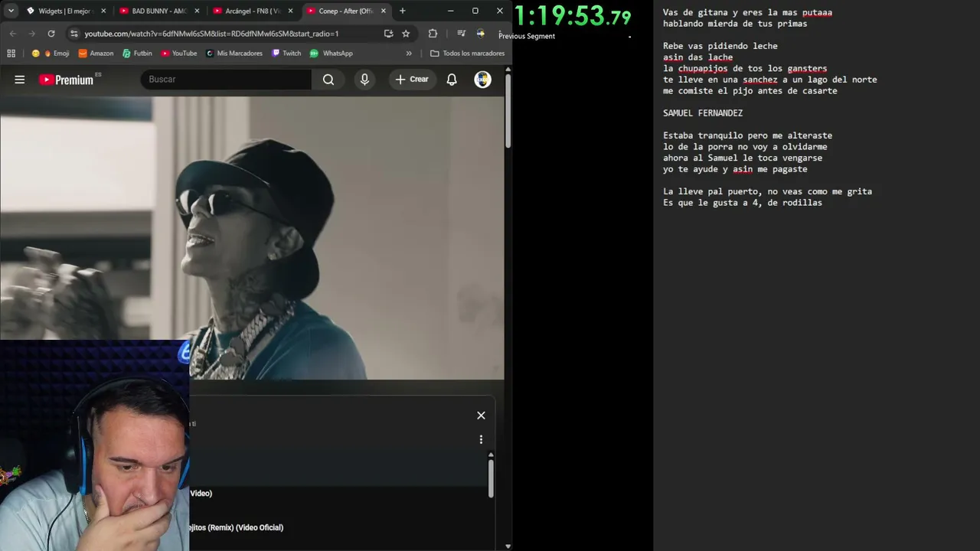Screen dimensions: 980x551
Task: Open the Twitch bookmark
Action: 286,54
